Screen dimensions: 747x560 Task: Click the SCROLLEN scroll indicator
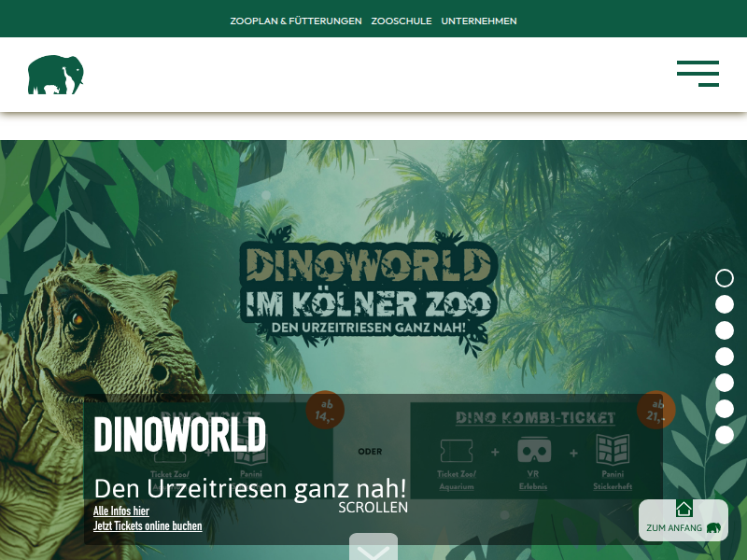(373, 507)
